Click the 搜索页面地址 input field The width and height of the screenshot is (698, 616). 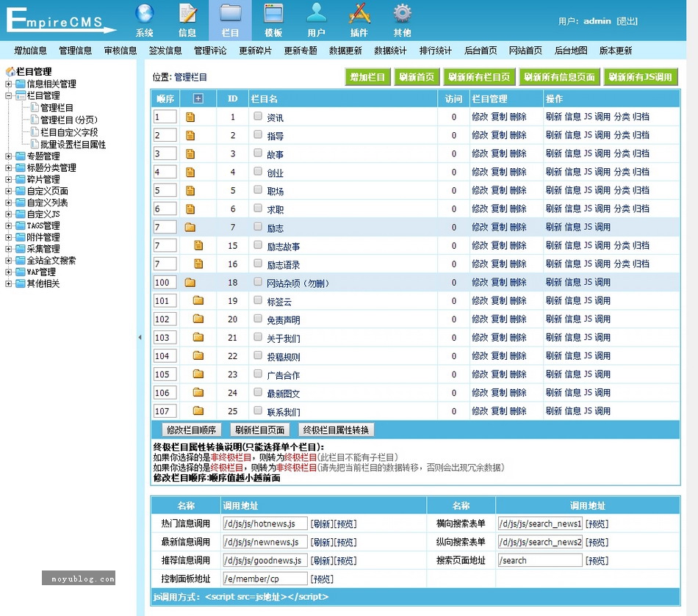540,560
